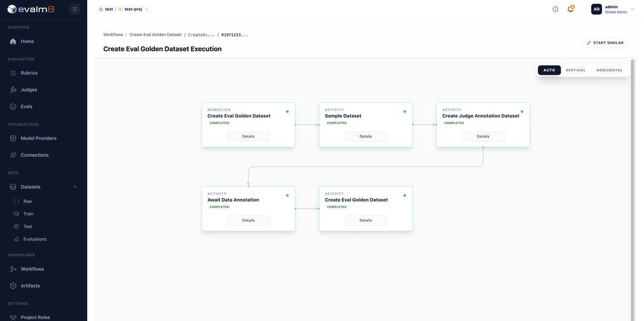Click the 019f1233... breadcrumb ID
The image size is (644, 321).
tap(235, 35)
